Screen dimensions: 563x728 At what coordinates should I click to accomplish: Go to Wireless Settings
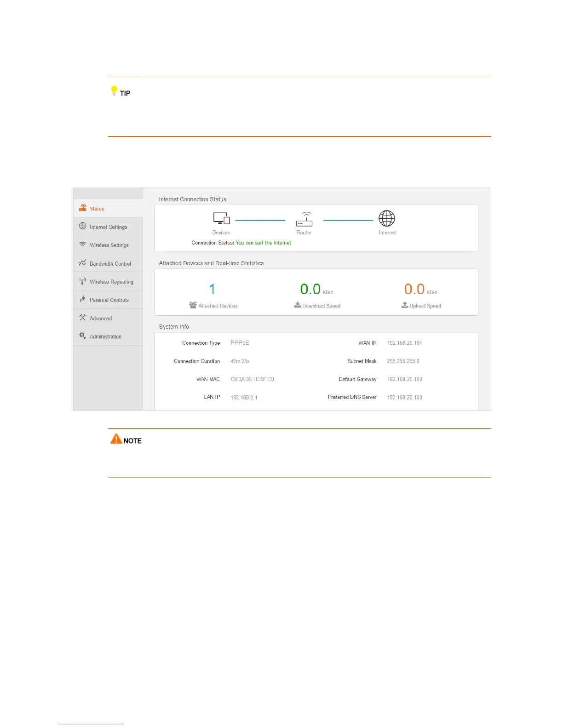click(x=108, y=245)
